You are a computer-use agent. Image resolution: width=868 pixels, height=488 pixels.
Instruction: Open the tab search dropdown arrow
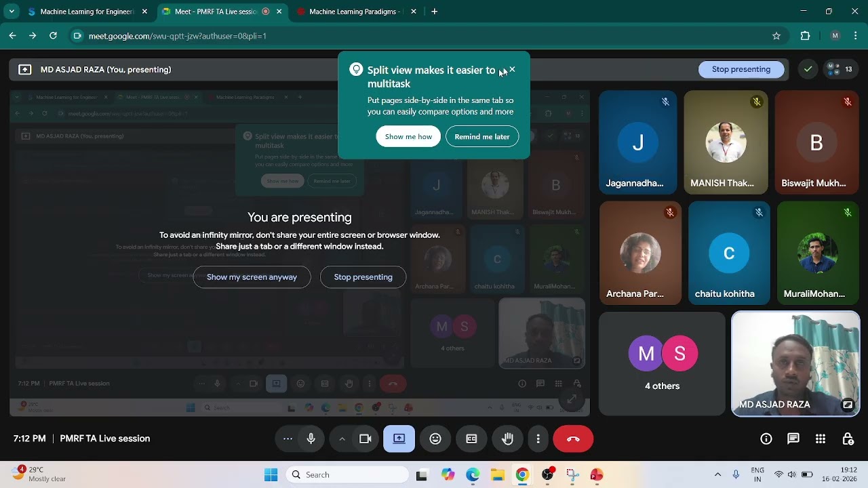click(x=12, y=12)
